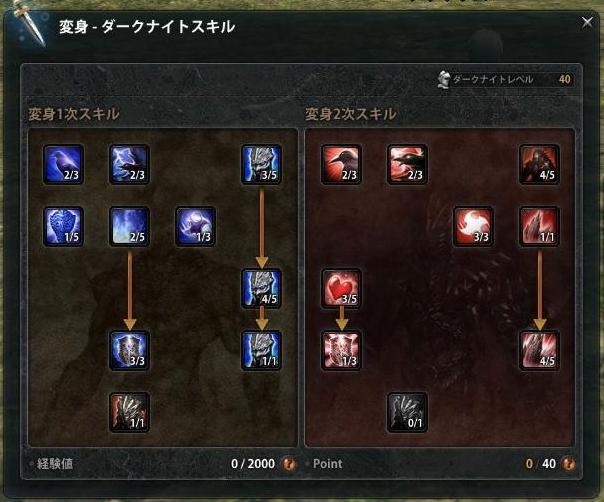The image size is (604, 502).
Task: Select the lightning shield skill 3/3
Action: click(x=129, y=350)
